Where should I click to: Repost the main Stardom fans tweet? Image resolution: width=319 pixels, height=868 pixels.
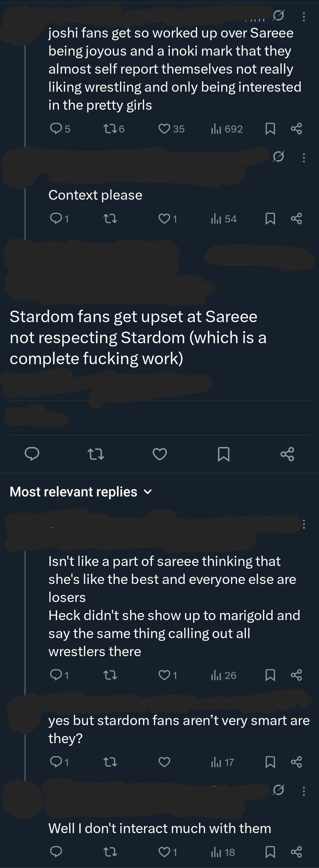click(x=96, y=454)
